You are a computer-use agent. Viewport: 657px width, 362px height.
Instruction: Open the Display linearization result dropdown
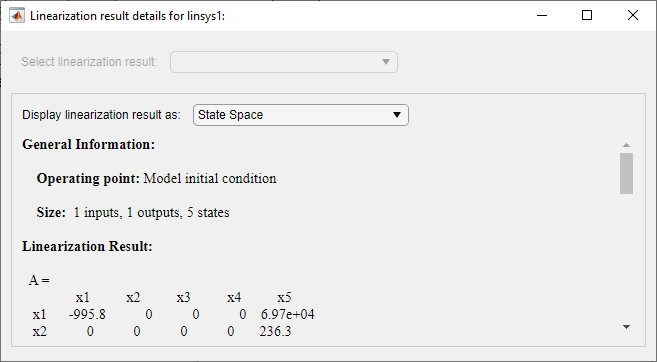pos(300,115)
